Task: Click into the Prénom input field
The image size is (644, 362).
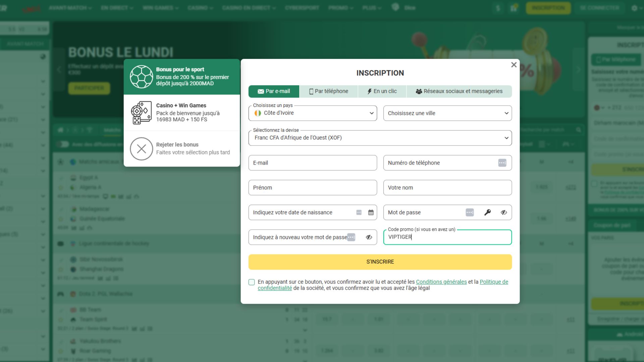Action: 313,188
